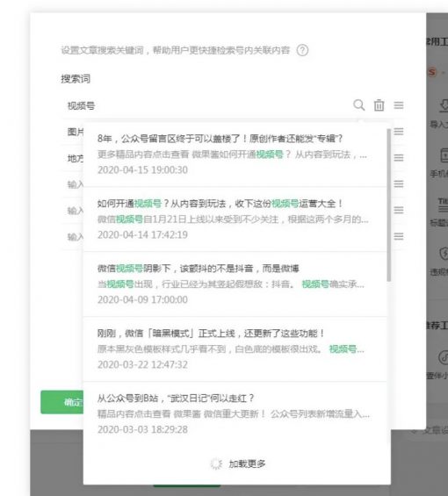Click the search magnifier icon for 视频号
Image resolution: width=448 pixels, height=496 pixels.
pos(359,105)
